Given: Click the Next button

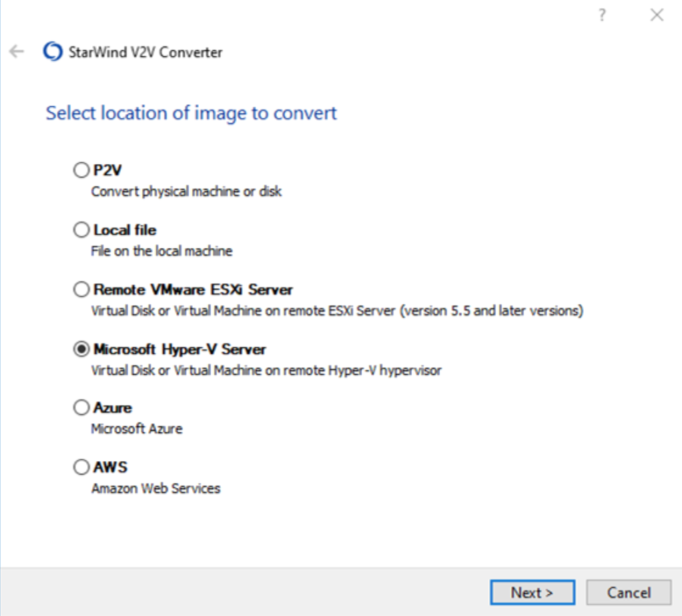Looking at the screenshot, I should 531,592.
